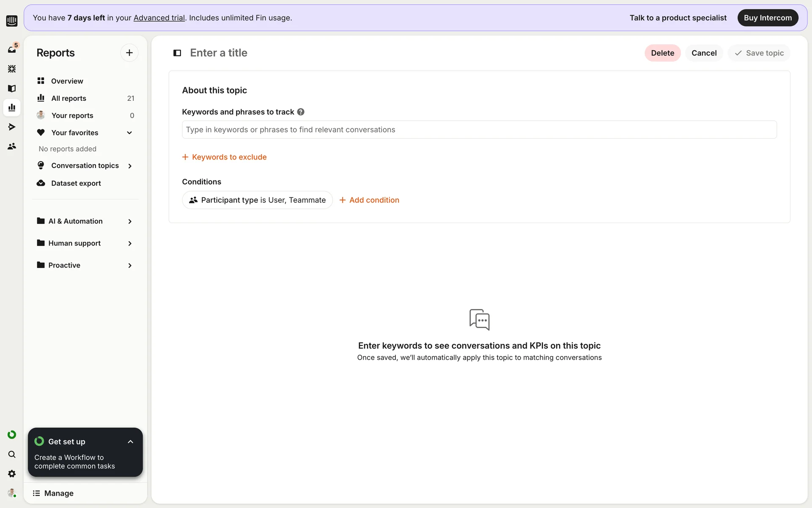Open the Knowledge book icon
This screenshot has height=508, width=812.
pos(12,88)
